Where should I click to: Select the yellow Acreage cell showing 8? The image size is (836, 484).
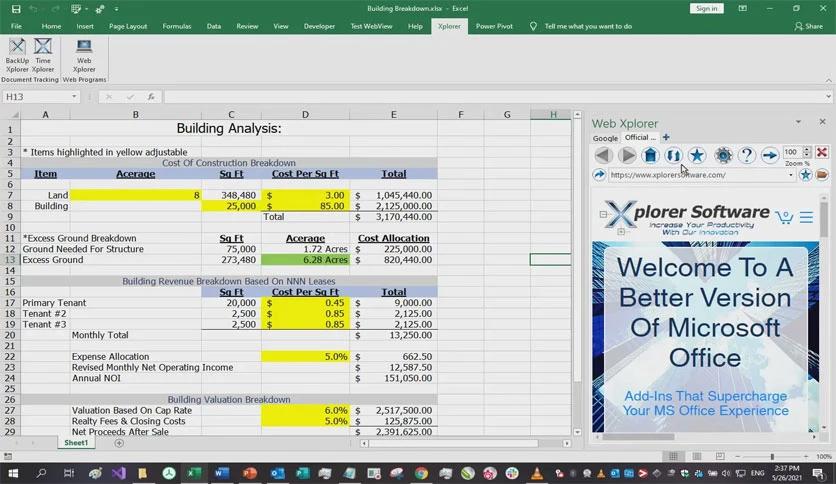135,195
